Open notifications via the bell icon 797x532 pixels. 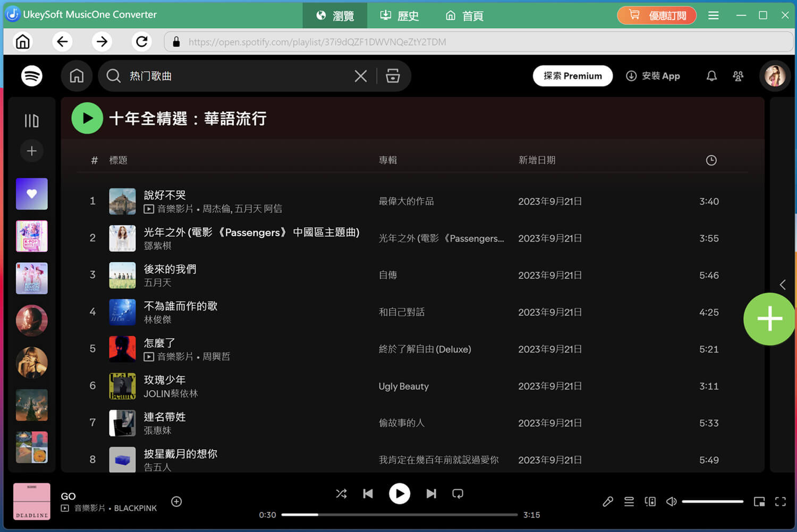point(711,76)
